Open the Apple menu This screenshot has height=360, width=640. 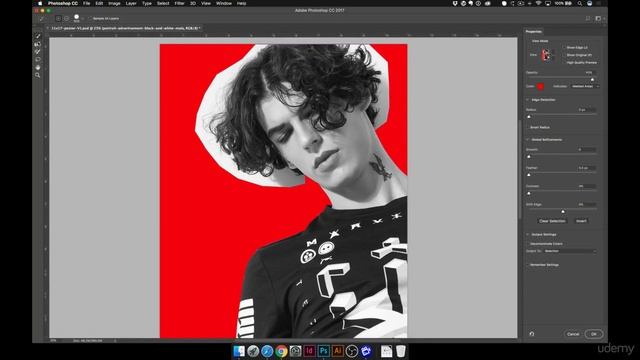40,3
